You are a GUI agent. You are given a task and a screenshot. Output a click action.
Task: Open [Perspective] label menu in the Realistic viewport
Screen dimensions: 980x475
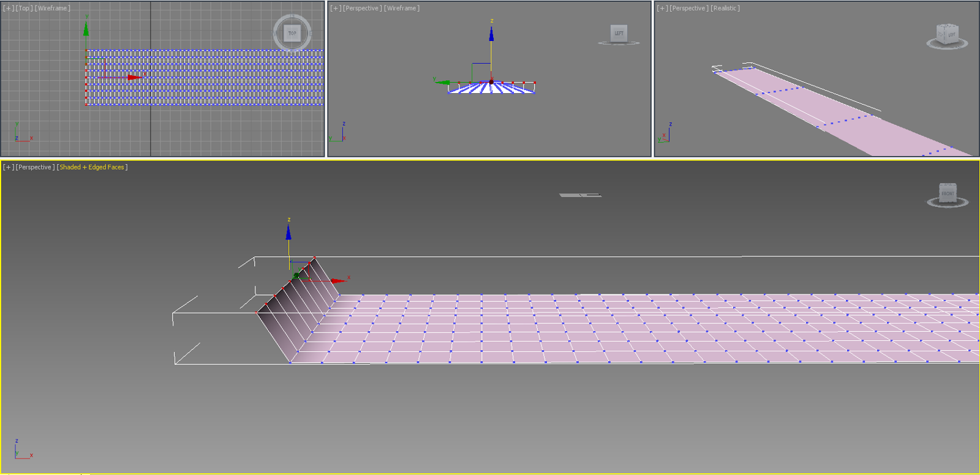click(689, 9)
